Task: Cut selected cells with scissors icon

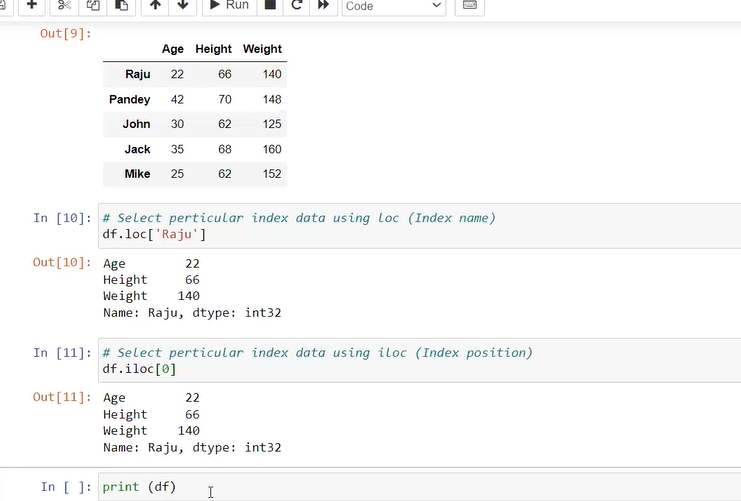Action: point(64,5)
